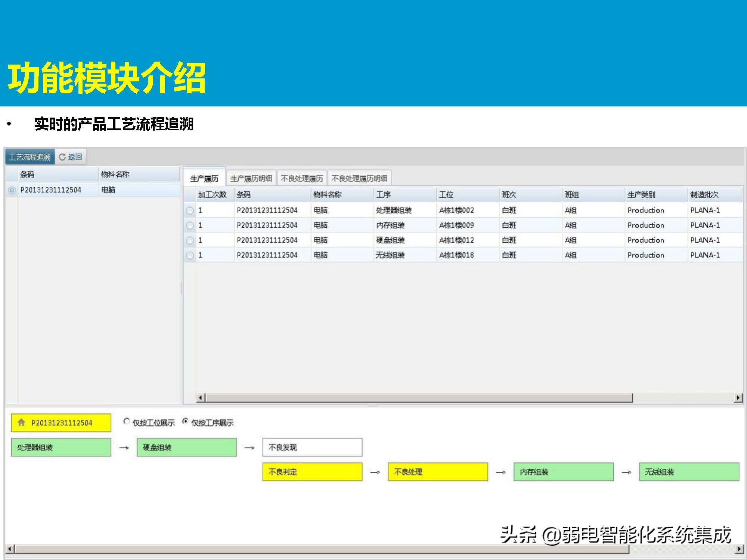Click the 处理器组装 flow step box
This screenshot has width=747, height=560.
[x=61, y=447]
